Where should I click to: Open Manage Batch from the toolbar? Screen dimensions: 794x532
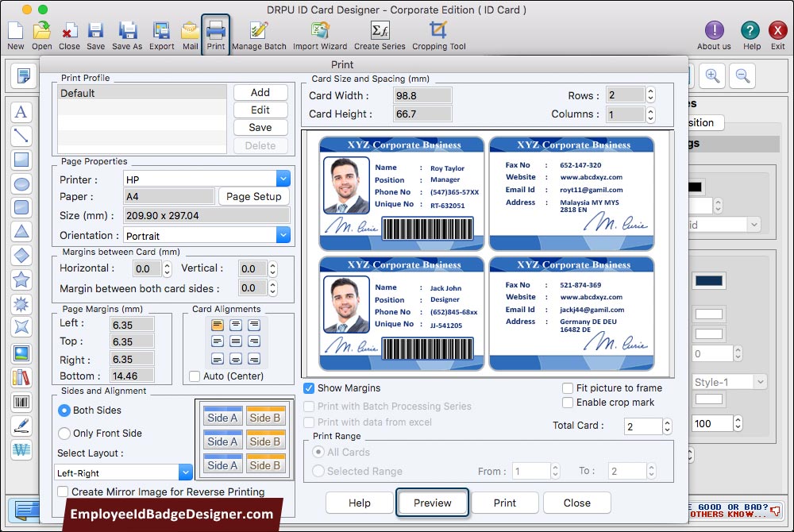coord(259,36)
